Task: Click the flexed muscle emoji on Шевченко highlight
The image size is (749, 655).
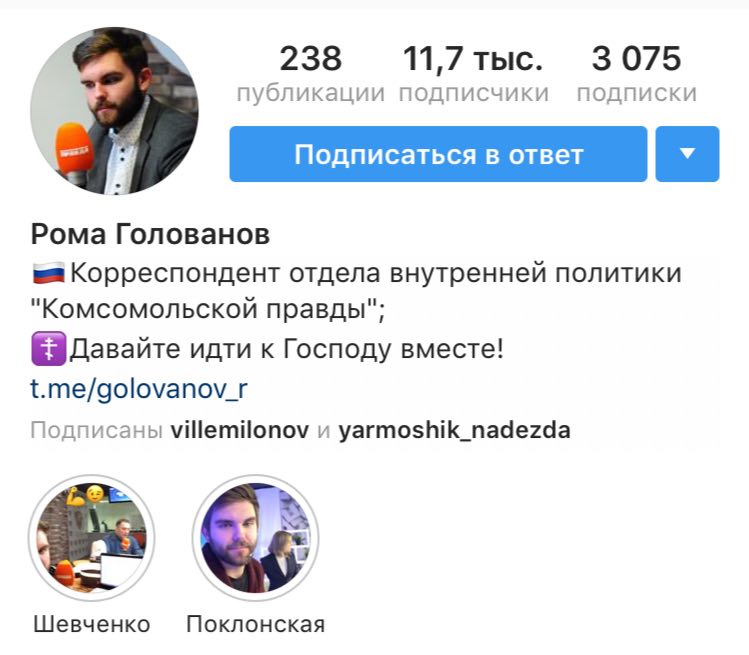Action: (75, 497)
